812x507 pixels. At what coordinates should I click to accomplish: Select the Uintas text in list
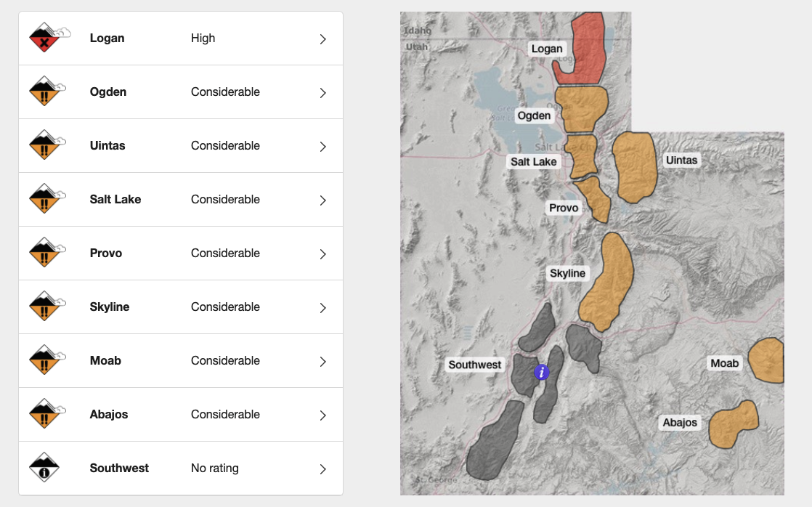(x=107, y=146)
